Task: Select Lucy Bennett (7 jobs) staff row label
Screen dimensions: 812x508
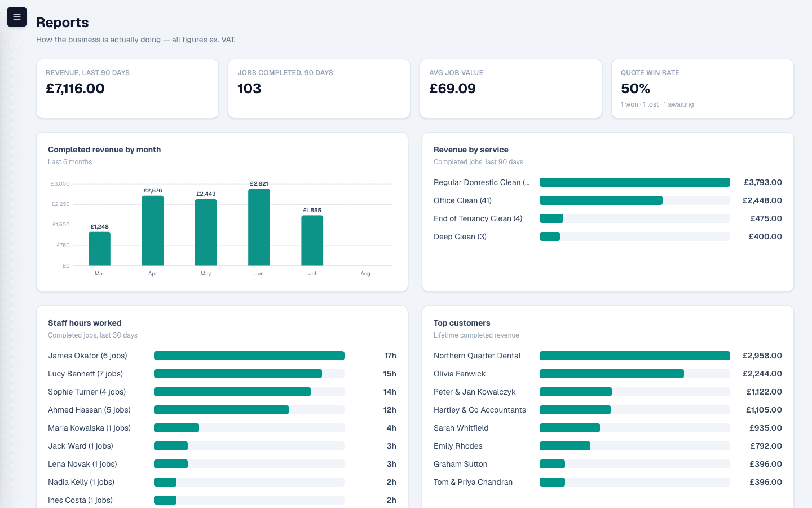Action: tap(85, 374)
